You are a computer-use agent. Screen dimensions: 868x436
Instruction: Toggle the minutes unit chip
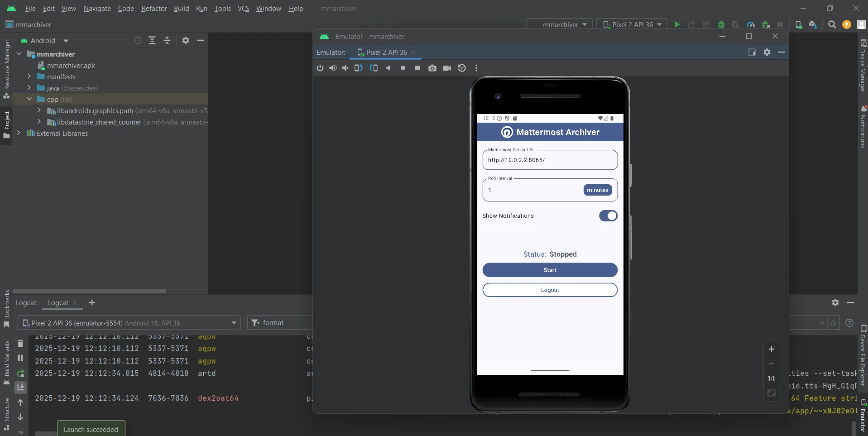(598, 190)
